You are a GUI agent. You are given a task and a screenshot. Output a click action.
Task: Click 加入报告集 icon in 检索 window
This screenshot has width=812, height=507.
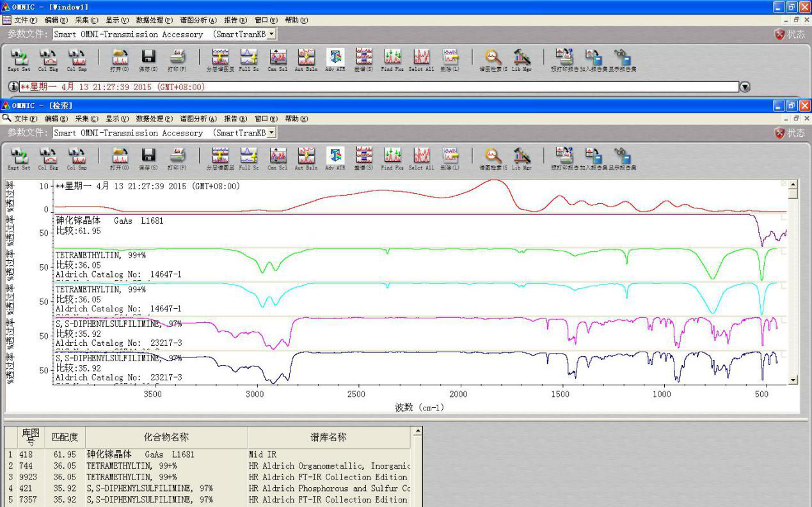tap(594, 157)
